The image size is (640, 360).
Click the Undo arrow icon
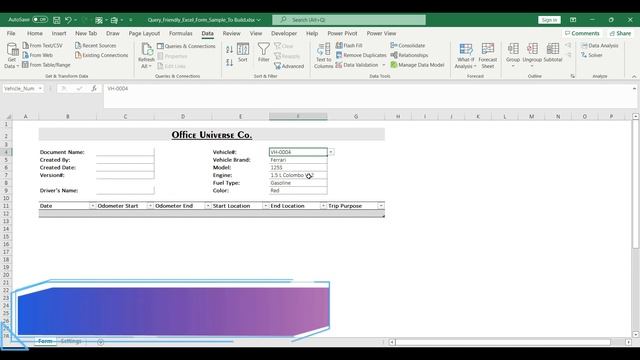68,20
